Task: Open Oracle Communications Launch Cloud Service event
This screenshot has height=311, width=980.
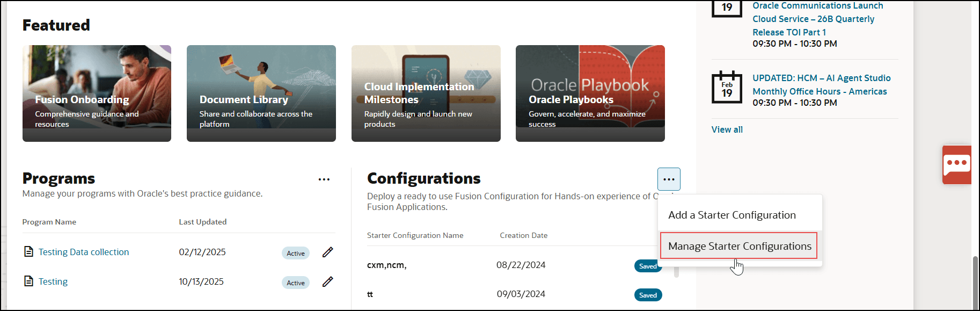Action: pos(817,19)
